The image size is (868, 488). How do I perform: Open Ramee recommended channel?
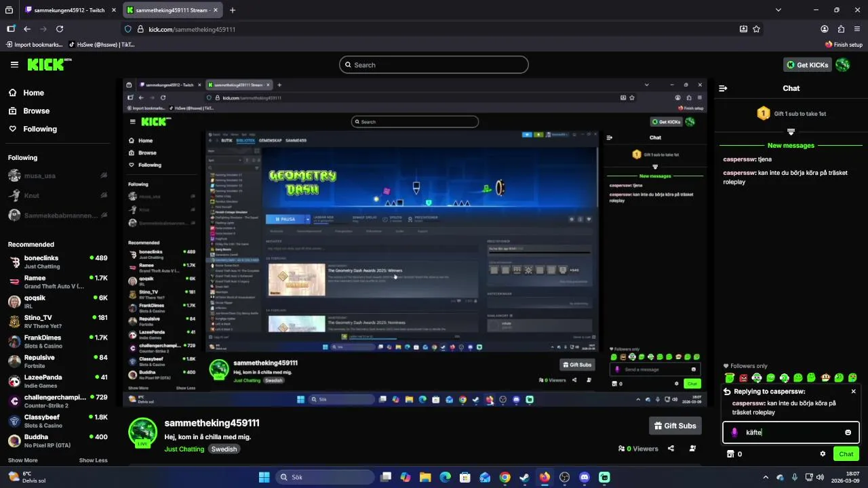pyautogui.click(x=58, y=282)
